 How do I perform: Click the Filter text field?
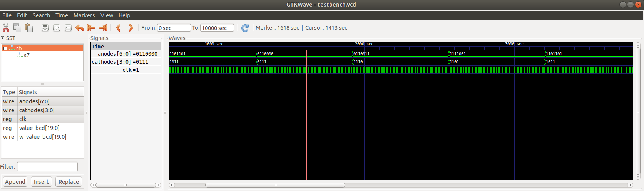click(x=47, y=166)
